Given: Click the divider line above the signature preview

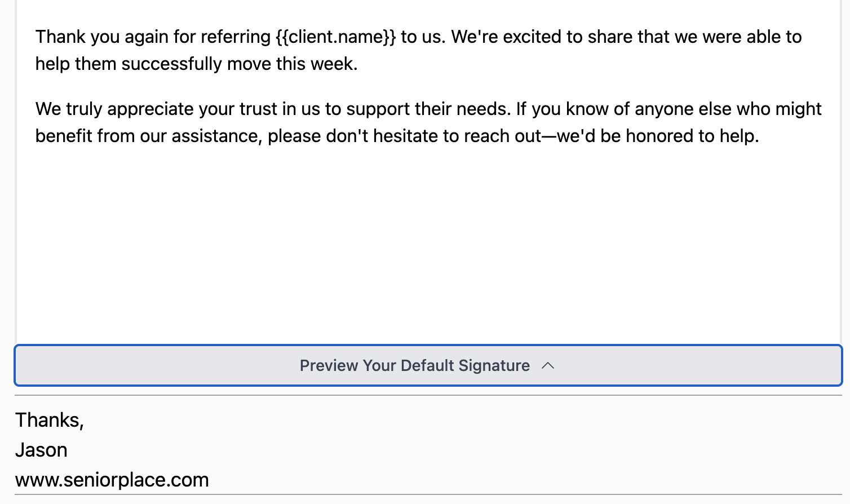Looking at the screenshot, I should point(428,395).
